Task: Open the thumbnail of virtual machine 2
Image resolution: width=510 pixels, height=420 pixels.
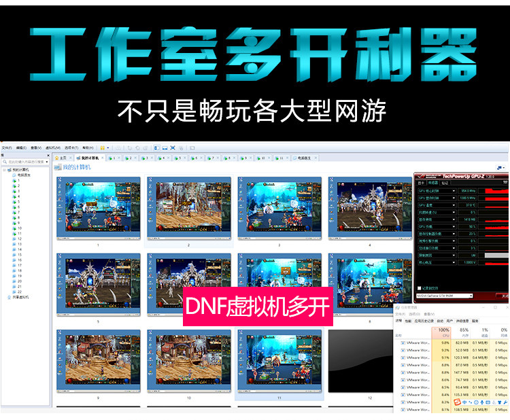Action: click(x=189, y=209)
